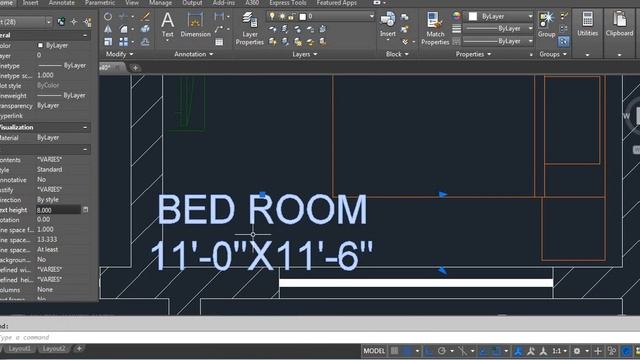Open the Annotate ribbon tab

(x=62, y=3)
